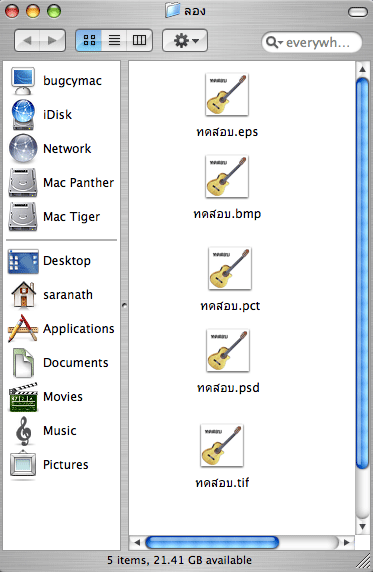The width and height of the screenshot is (373, 572).
Task: Open the gear Action menu
Action: tap(185, 40)
